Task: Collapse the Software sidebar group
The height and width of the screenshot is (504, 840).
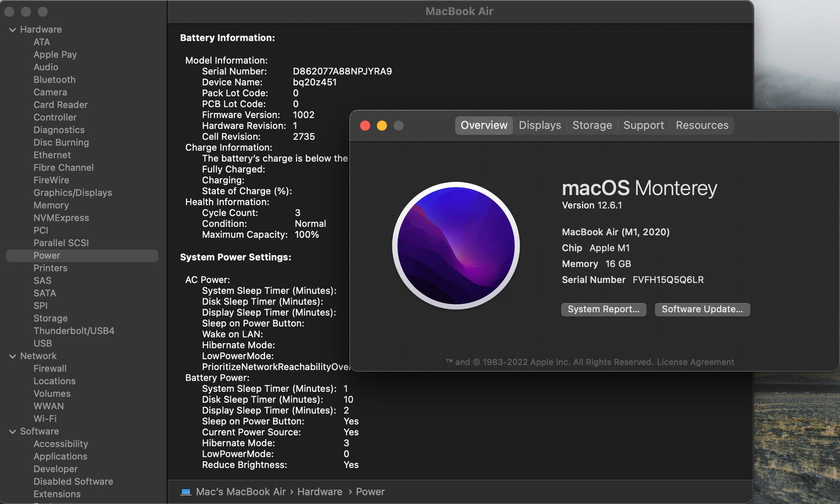Action: pyautogui.click(x=12, y=431)
